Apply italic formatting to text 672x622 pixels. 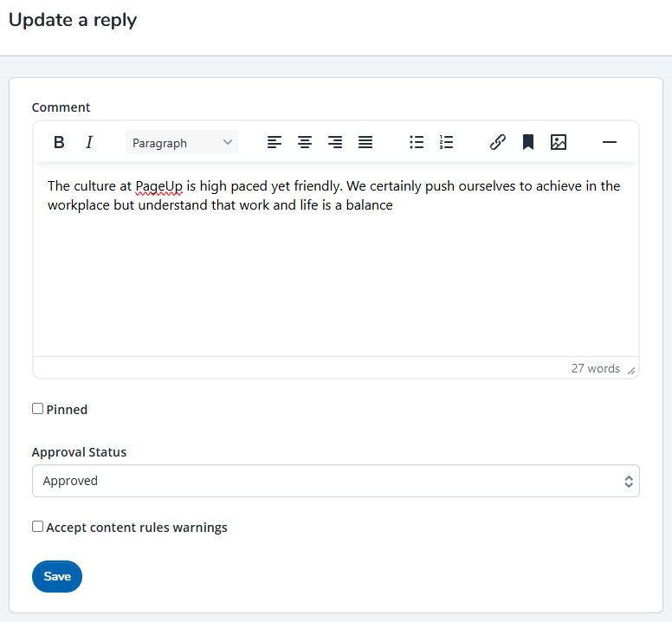coord(88,143)
